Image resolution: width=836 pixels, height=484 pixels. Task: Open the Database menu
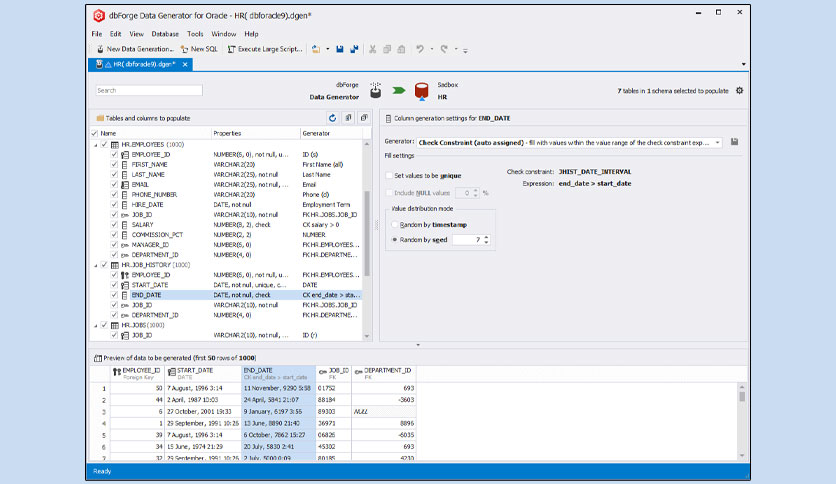(165, 34)
